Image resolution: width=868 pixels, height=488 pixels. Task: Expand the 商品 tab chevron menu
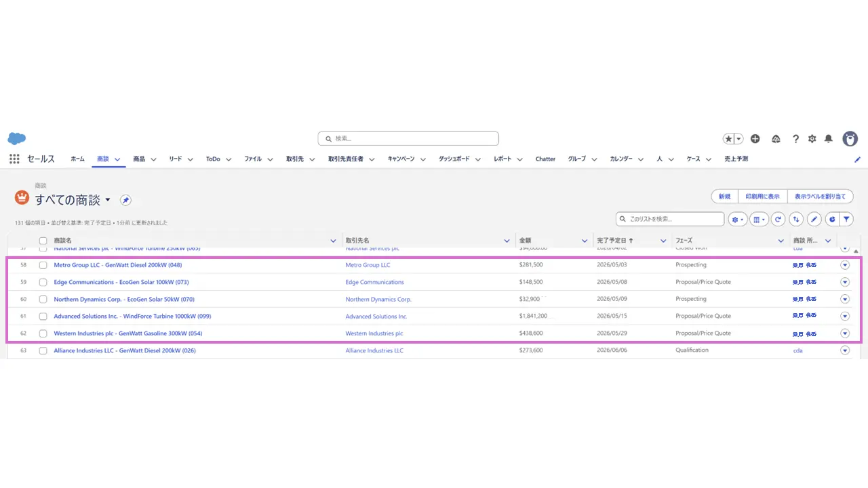[x=153, y=159]
